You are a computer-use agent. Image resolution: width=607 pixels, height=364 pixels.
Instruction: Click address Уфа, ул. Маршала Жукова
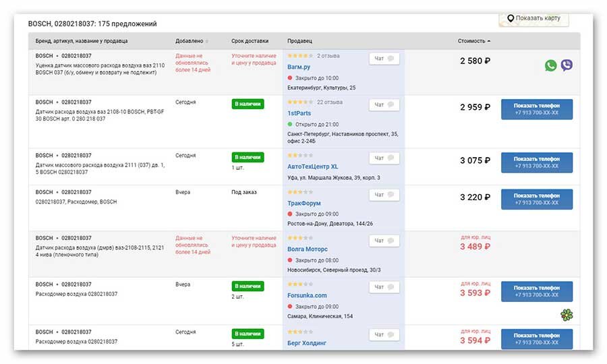click(x=333, y=178)
